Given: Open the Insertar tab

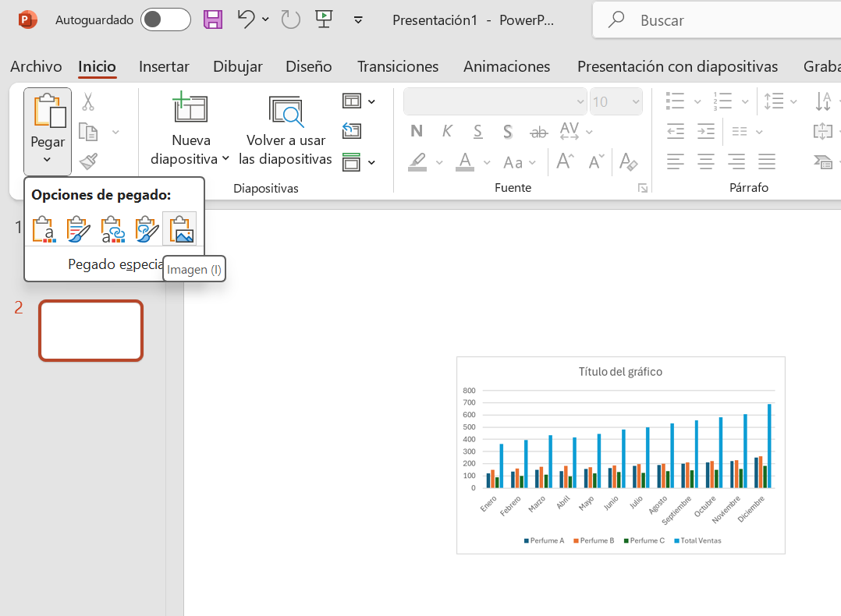Looking at the screenshot, I should (164, 66).
